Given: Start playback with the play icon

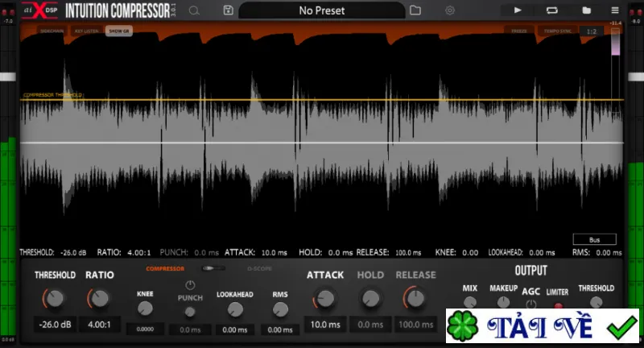Looking at the screenshot, I should point(518,10).
